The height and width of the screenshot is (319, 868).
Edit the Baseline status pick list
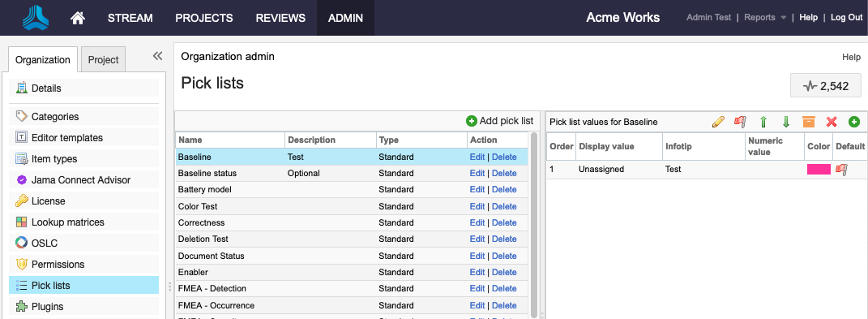477,173
